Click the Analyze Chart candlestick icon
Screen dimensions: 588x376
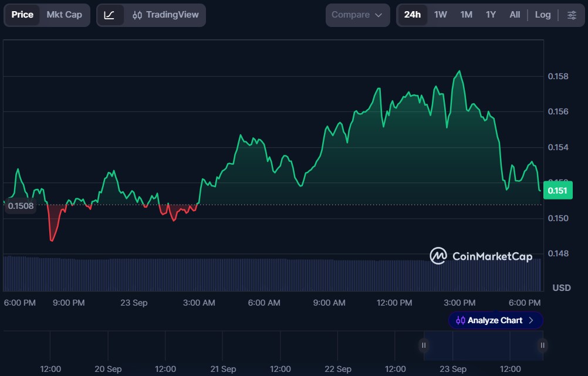click(461, 320)
